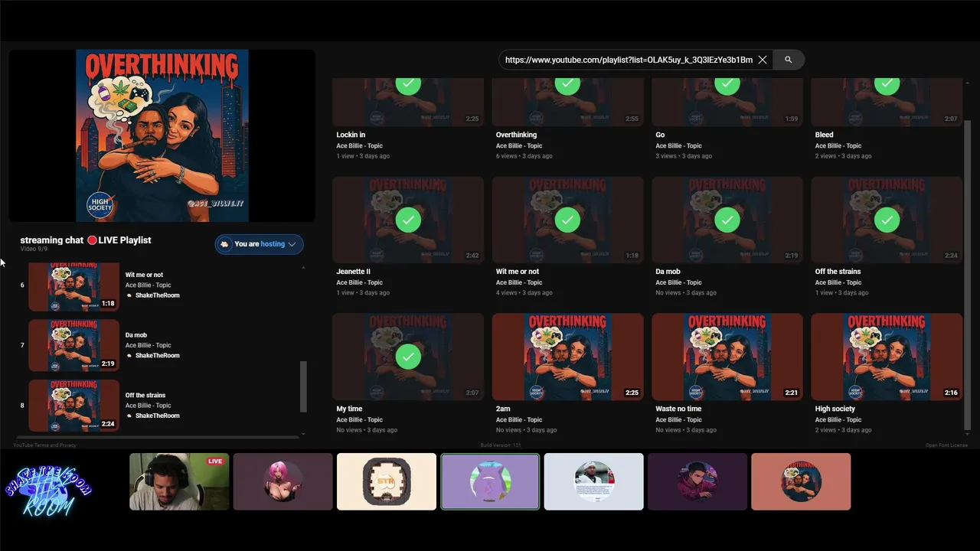980x551 pixels.
Task: Click the Video 9/9 counter text
Action: (x=34, y=249)
